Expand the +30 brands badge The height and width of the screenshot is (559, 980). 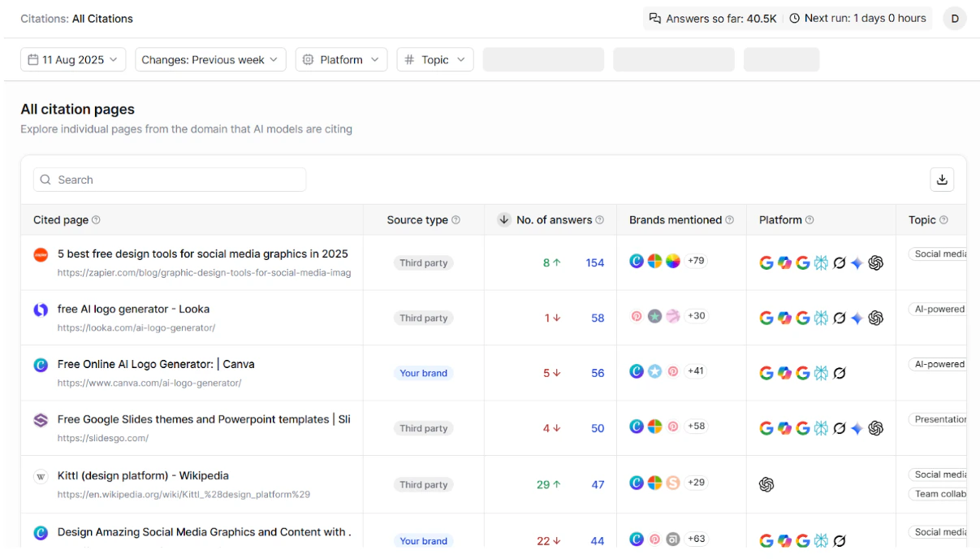(696, 316)
